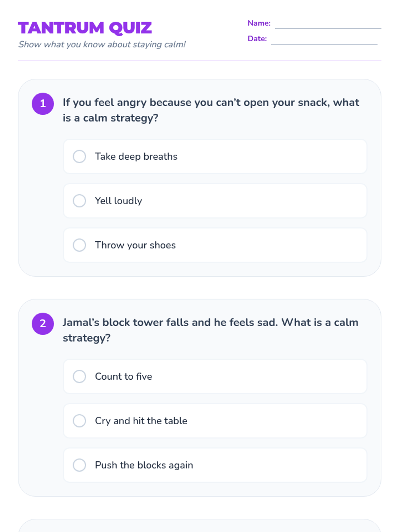Click the 'Name:' label
This screenshot has height=532, width=399.
(x=259, y=23)
